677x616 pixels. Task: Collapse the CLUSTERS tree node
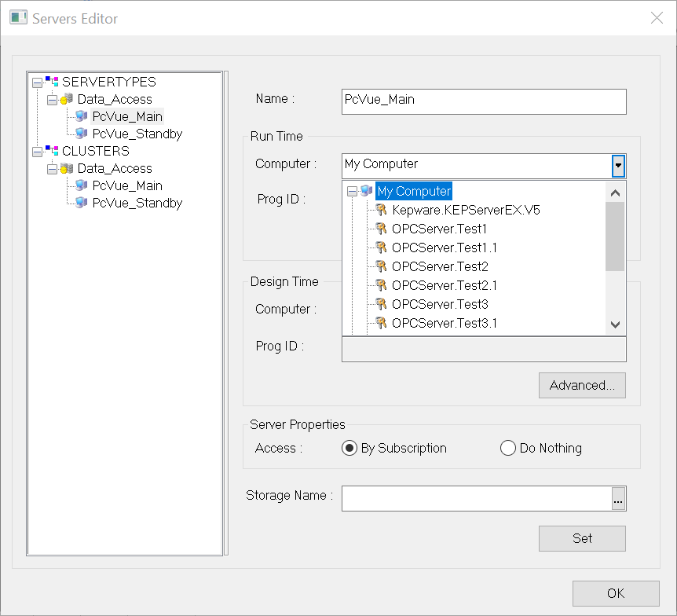[x=36, y=151]
